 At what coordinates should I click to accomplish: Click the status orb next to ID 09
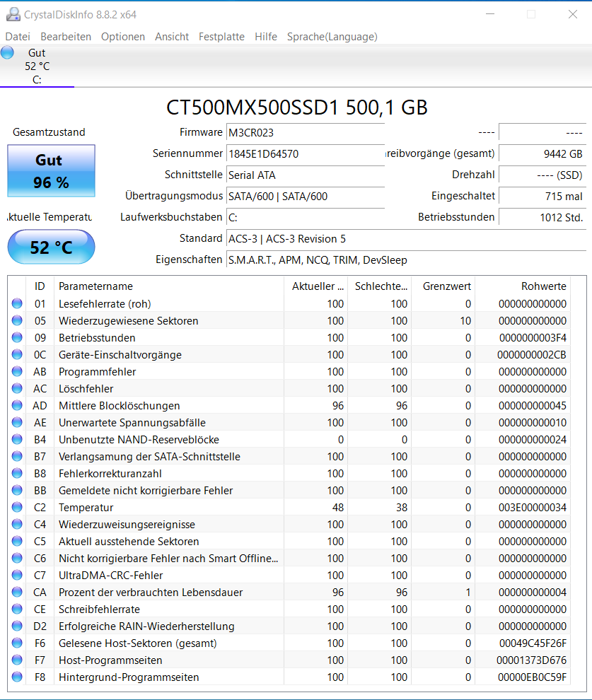pos(17,337)
